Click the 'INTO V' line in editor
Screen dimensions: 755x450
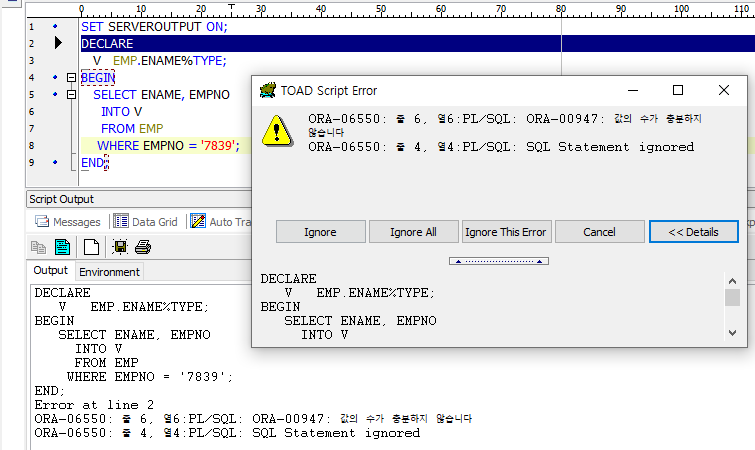coord(121,112)
